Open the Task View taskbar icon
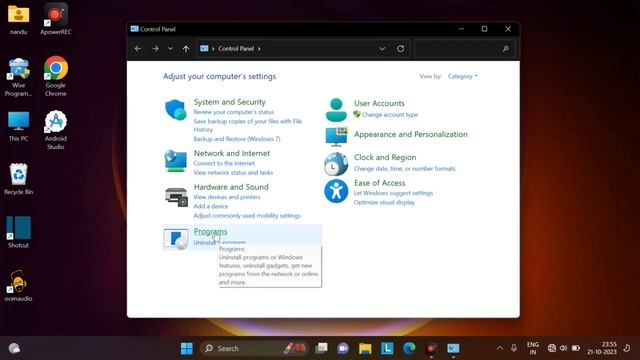This screenshot has width=640, height=360. click(x=321, y=348)
